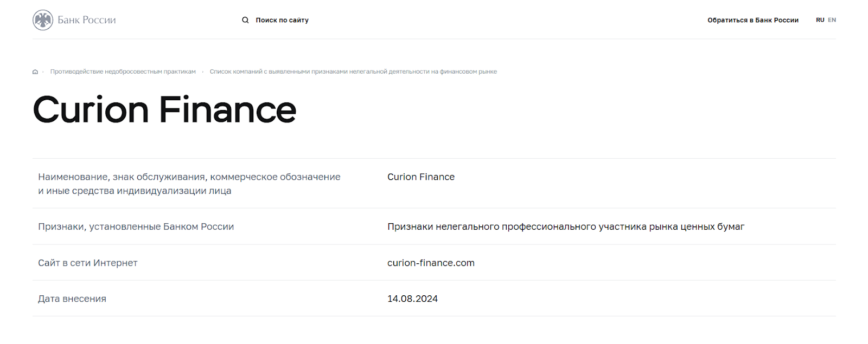Screen dimensions: 868x344
Task: Click the "Дата внесения" row label
Action: coord(72,298)
